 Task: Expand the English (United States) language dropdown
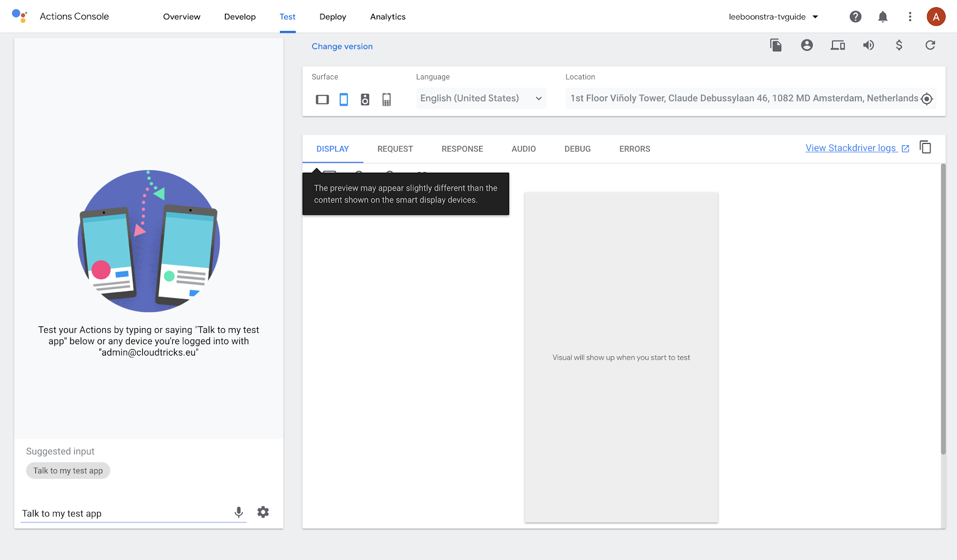coord(481,99)
